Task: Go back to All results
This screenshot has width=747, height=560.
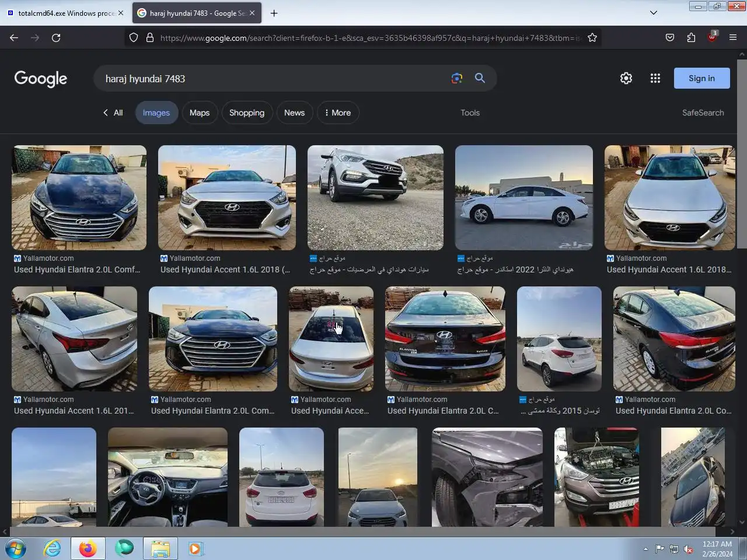Action: pos(113,113)
